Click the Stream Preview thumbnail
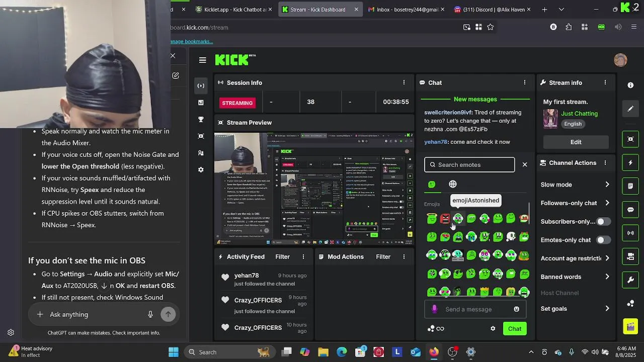The width and height of the screenshot is (644, 362). (x=314, y=189)
